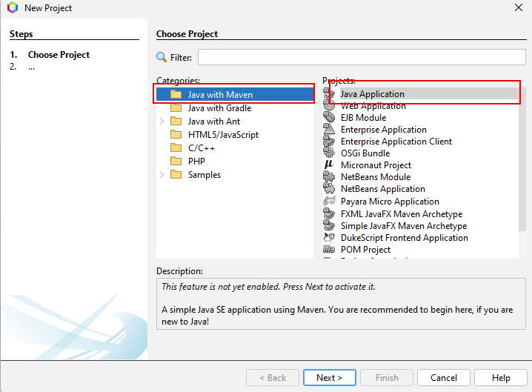
Task: Expand the Java with Ant category
Action: (x=162, y=122)
